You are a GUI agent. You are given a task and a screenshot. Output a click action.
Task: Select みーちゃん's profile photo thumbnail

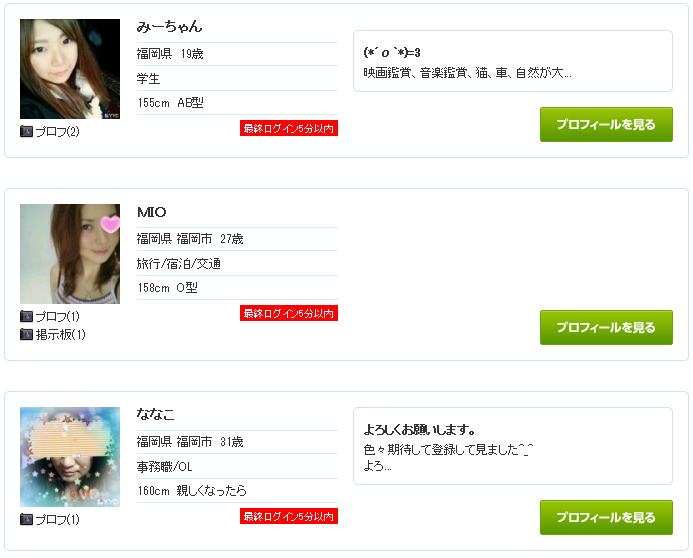(x=70, y=69)
